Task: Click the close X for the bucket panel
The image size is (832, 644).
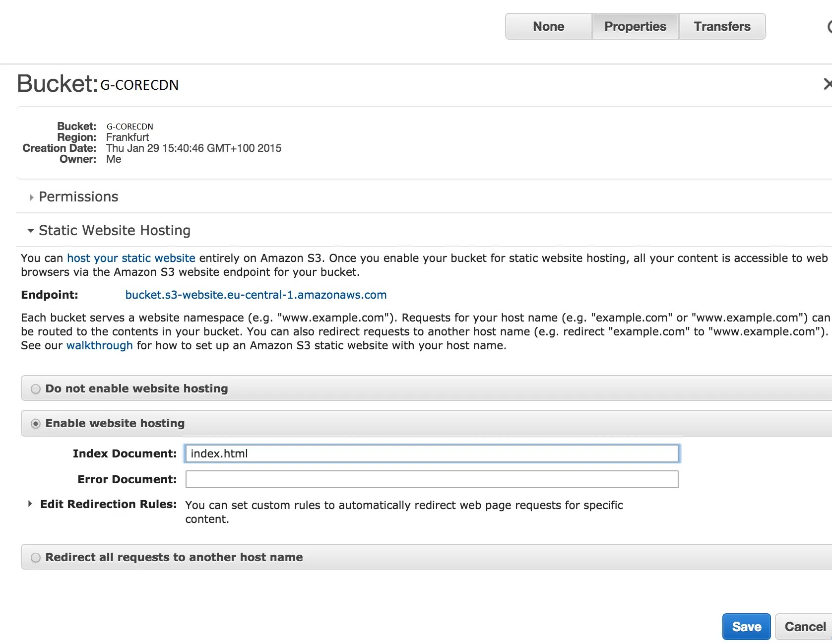Action: (827, 84)
